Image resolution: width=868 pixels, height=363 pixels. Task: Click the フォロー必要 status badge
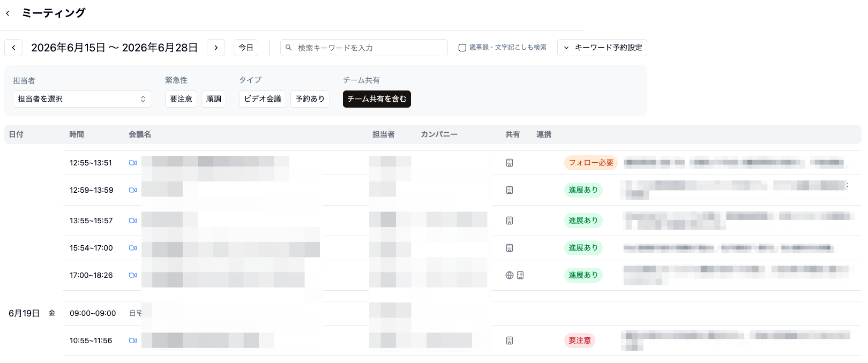pyautogui.click(x=591, y=163)
